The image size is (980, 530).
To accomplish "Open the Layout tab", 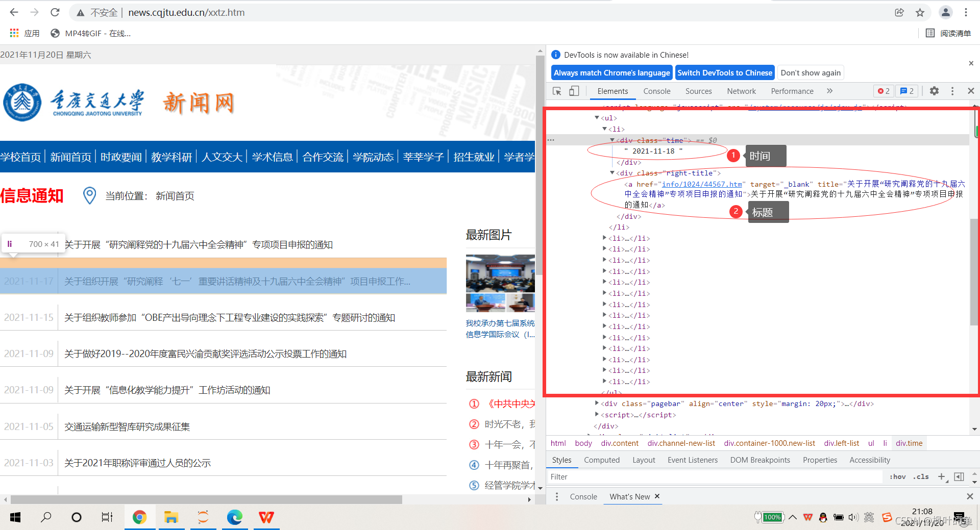I will pos(644,460).
